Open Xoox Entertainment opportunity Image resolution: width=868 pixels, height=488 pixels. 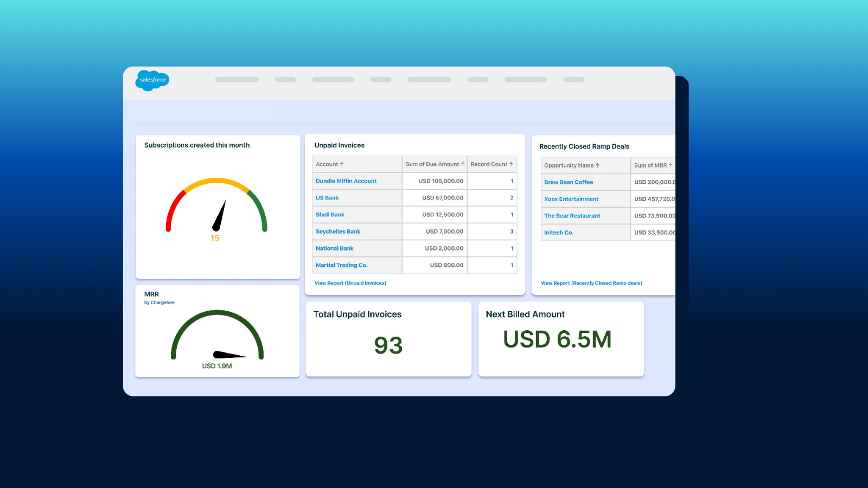pyautogui.click(x=571, y=199)
